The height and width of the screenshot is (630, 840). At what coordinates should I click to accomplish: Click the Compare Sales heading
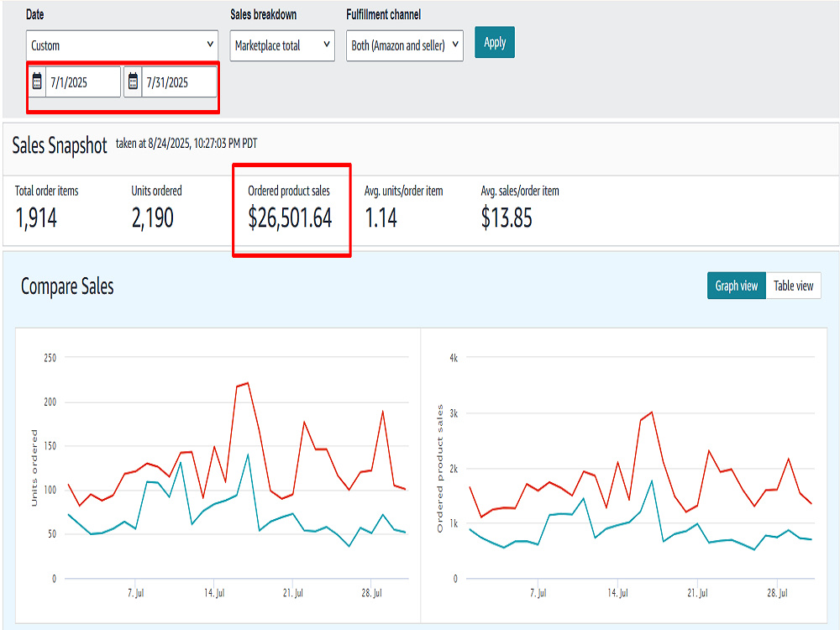click(x=67, y=286)
